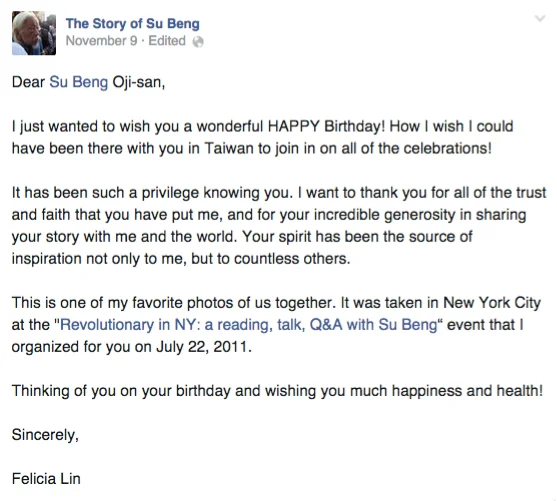Click the HAPPY Birthday text
This screenshot has width=557, height=501.
tap(326, 126)
